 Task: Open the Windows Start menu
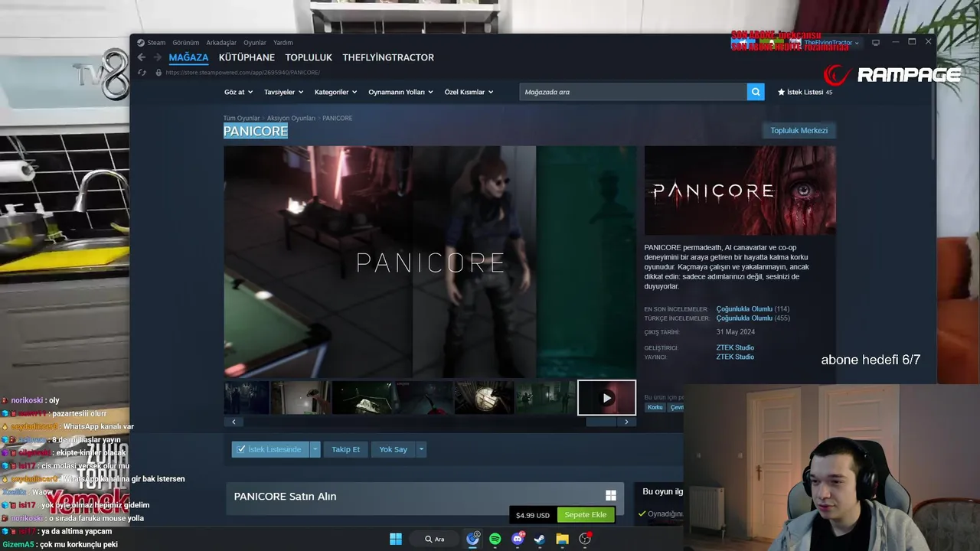pos(396,539)
